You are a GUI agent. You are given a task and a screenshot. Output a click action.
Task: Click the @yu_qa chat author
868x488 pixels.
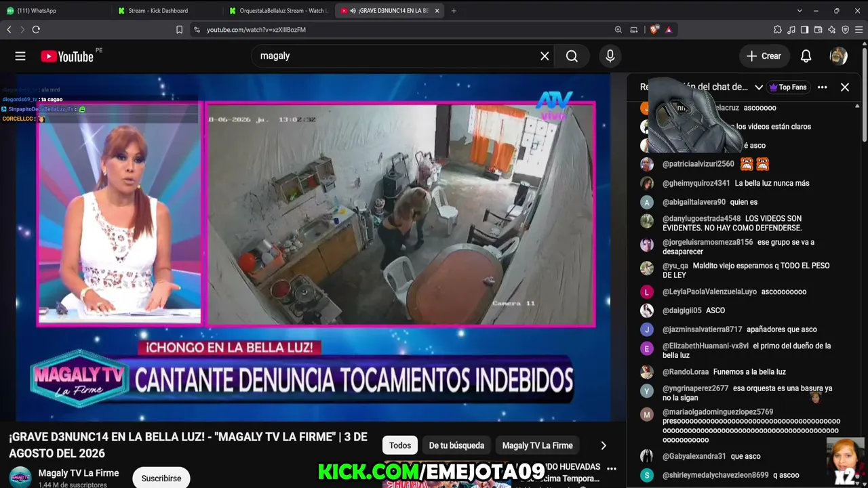tap(675, 266)
